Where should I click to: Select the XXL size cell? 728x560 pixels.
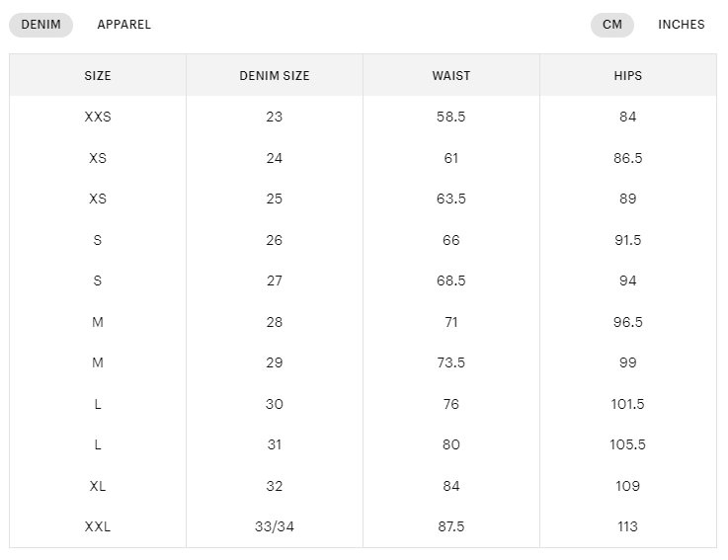click(x=98, y=526)
